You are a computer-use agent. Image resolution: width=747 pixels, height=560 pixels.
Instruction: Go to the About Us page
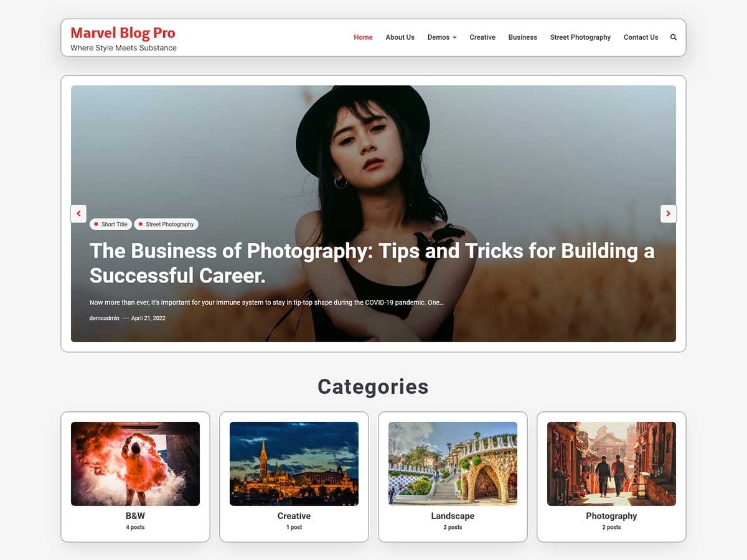400,37
